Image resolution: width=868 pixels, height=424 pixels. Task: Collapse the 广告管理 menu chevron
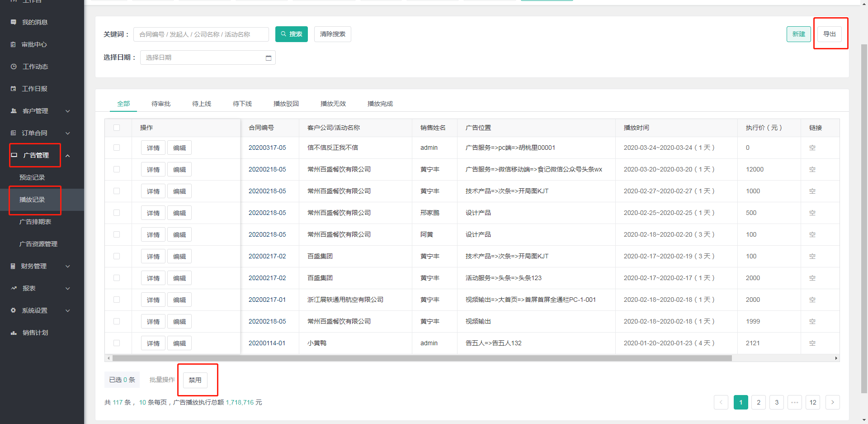(68, 156)
